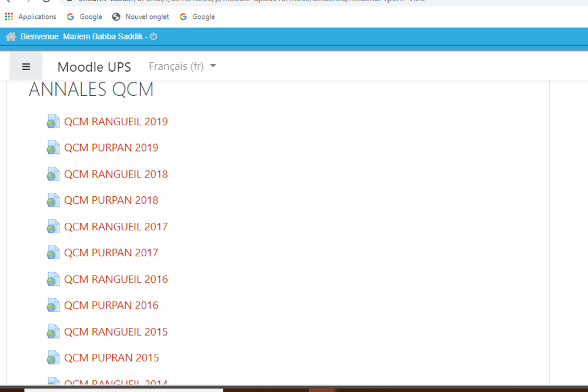This screenshot has height=392, width=588.
Task: Open the first Google bookmark
Action: click(x=85, y=16)
